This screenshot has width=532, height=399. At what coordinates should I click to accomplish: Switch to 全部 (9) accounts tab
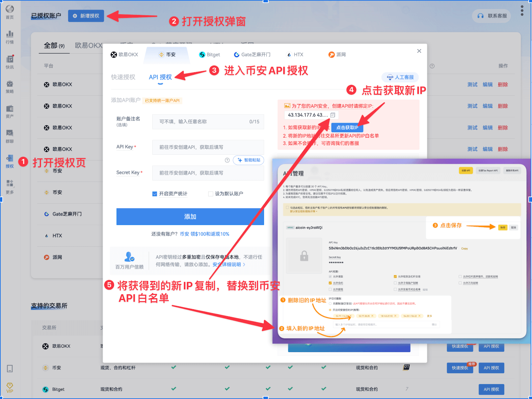point(54,45)
